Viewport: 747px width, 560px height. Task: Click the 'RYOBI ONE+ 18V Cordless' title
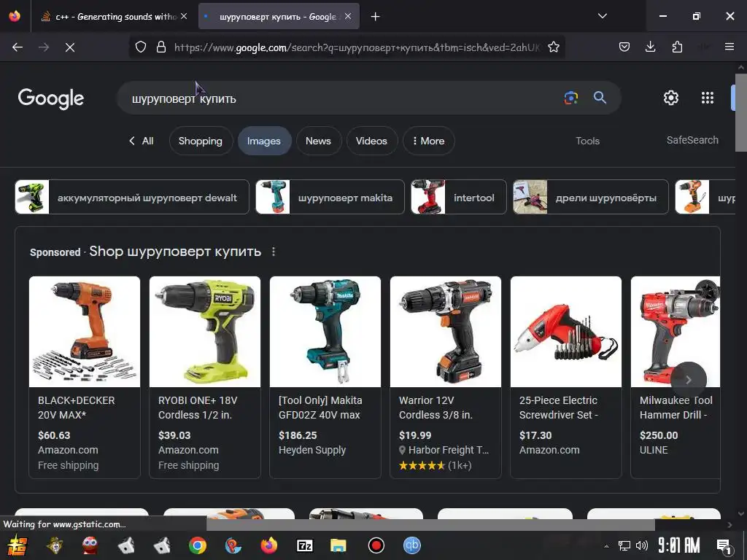[x=198, y=408]
